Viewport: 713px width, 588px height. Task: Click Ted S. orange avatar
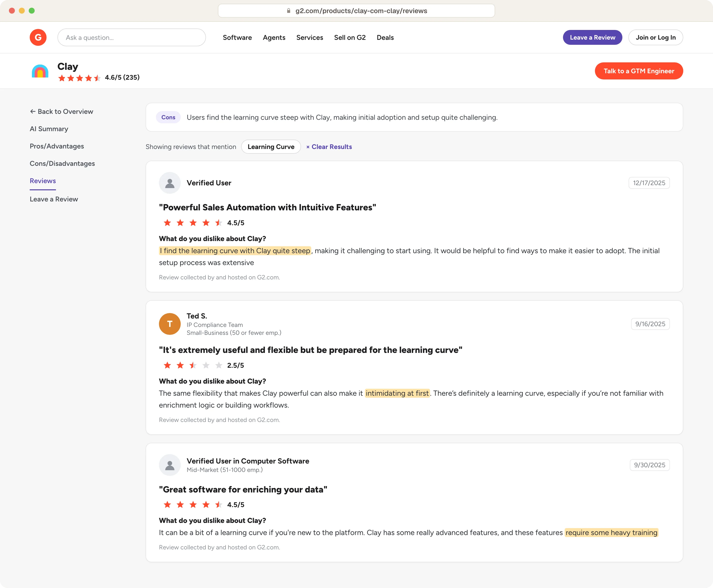point(170,324)
